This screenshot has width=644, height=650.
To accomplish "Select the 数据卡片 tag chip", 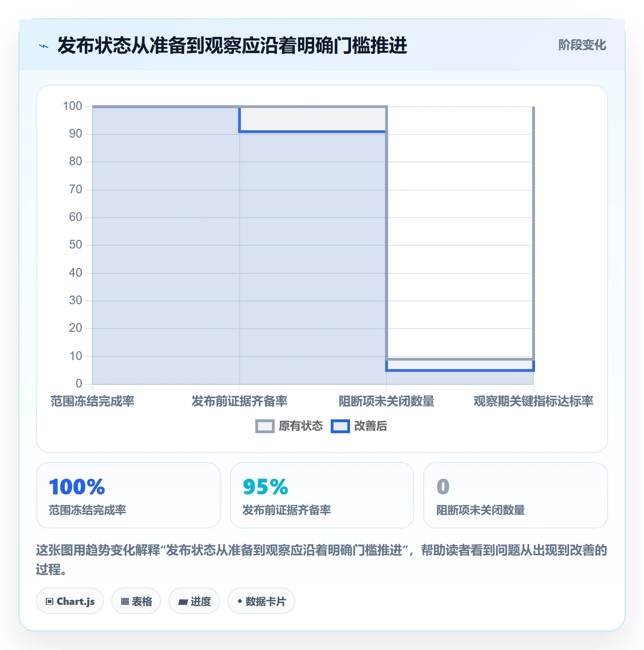I will (x=261, y=601).
